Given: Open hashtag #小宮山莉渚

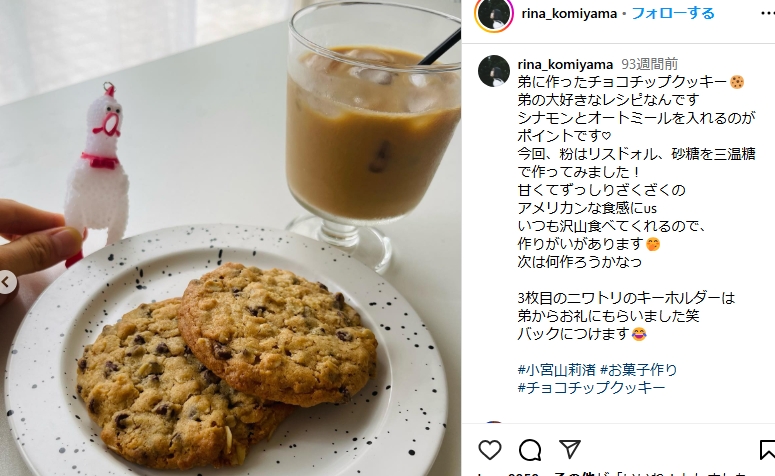Looking at the screenshot, I should (556, 370).
